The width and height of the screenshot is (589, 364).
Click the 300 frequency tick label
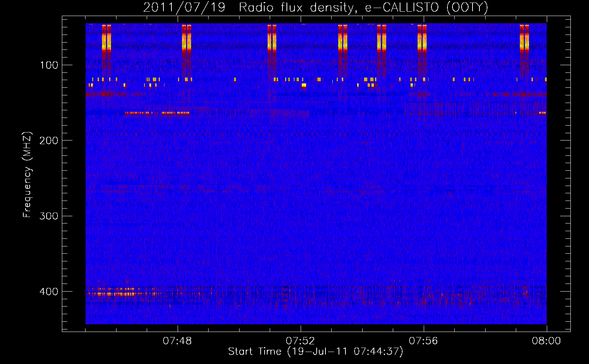pyautogui.click(x=49, y=216)
